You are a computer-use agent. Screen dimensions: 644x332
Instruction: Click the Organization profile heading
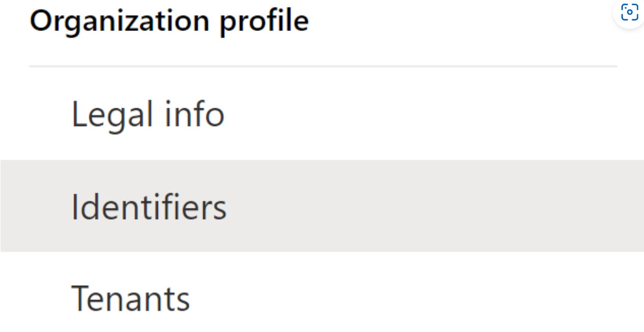tap(169, 20)
